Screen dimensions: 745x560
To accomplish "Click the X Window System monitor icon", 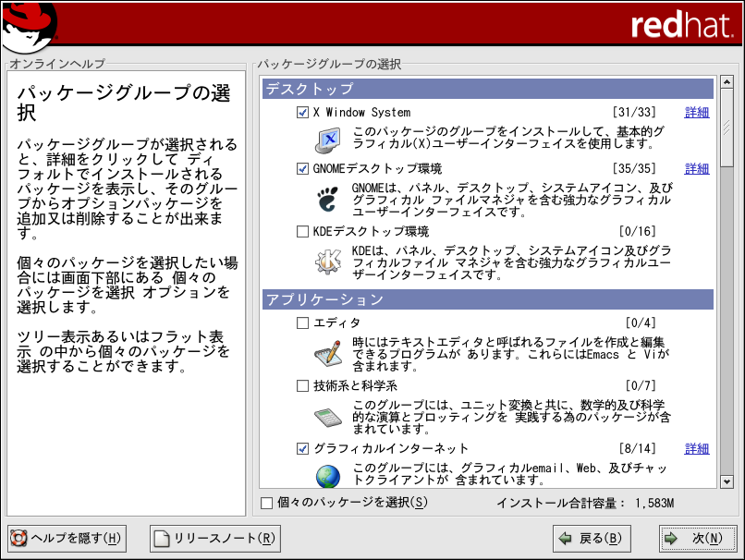I will coord(328,139).
